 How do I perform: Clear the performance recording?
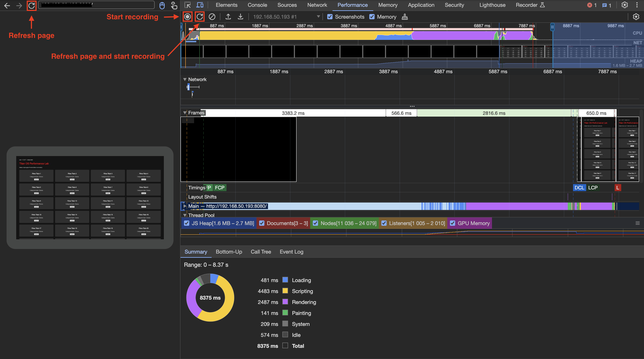(212, 17)
